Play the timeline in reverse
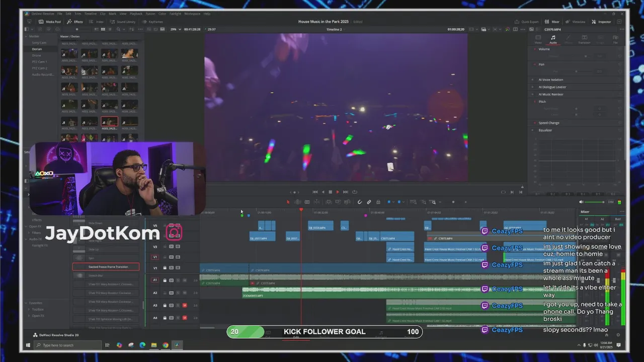Viewport: 644px width, 362px height. pyautogui.click(x=323, y=192)
